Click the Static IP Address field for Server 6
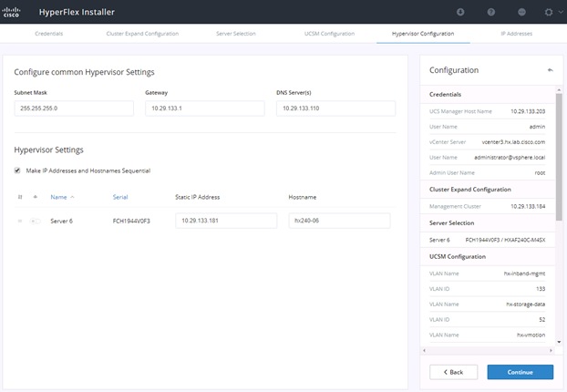 coord(226,221)
